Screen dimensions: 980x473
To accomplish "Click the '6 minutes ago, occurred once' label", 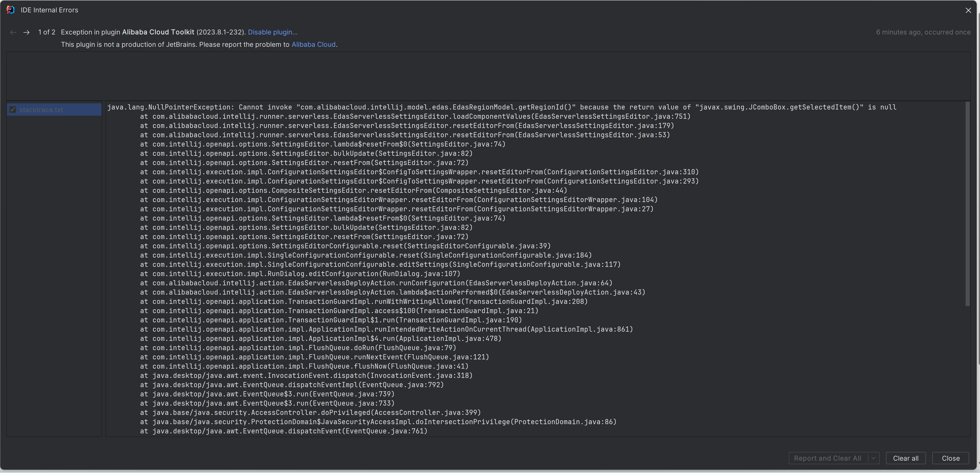I will coord(923,32).
